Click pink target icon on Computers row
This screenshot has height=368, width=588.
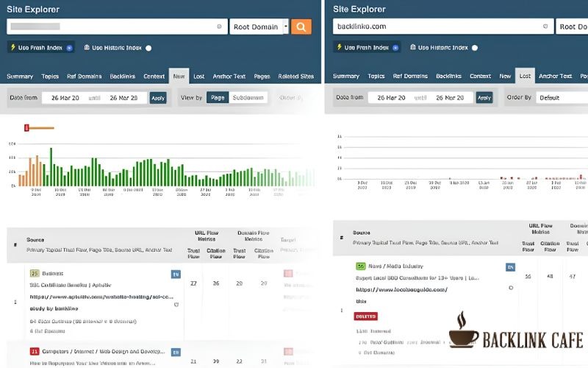[288, 352]
